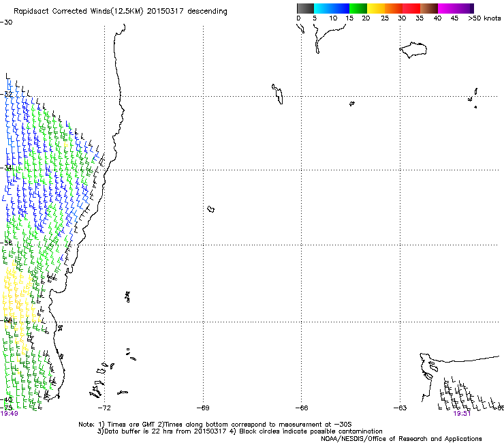Click the black wind barbs cluster at bottom right
The width and height of the screenshot is (504, 443).
click(469, 394)
